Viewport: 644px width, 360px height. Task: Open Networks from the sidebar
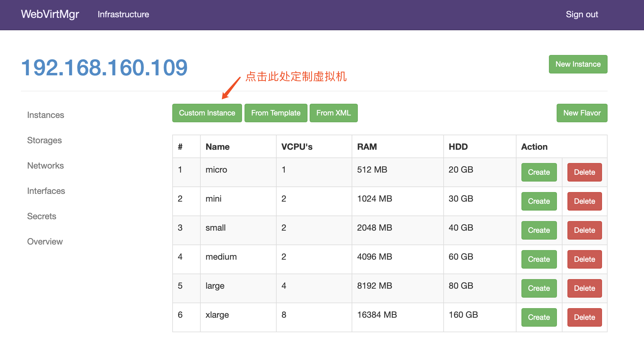click(45, 165)
